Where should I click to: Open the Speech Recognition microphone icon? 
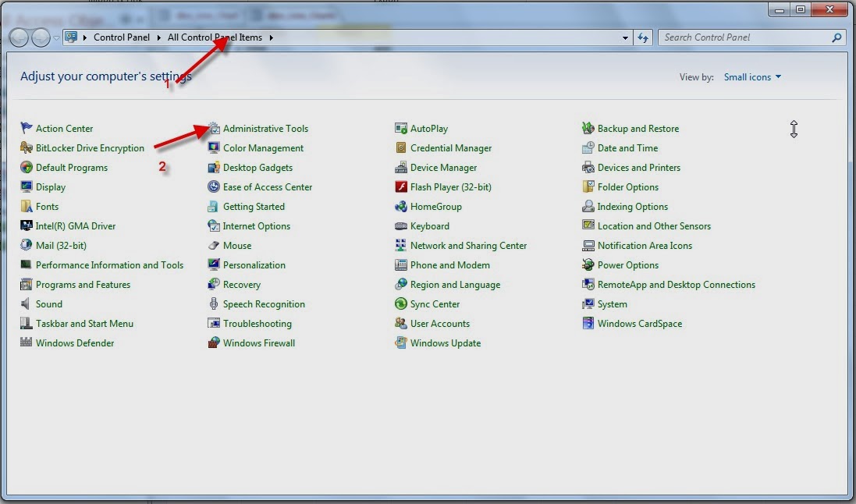214,303
